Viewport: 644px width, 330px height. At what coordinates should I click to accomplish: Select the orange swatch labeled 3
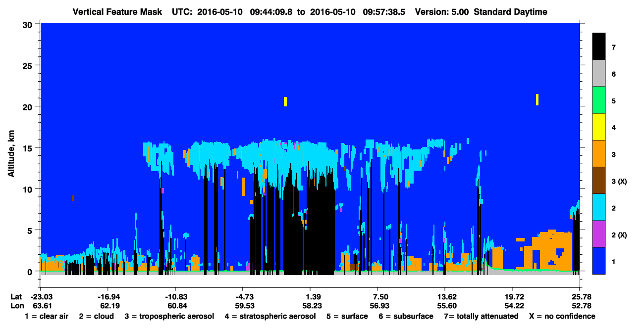pyautogui.click(x=599, y=154)
